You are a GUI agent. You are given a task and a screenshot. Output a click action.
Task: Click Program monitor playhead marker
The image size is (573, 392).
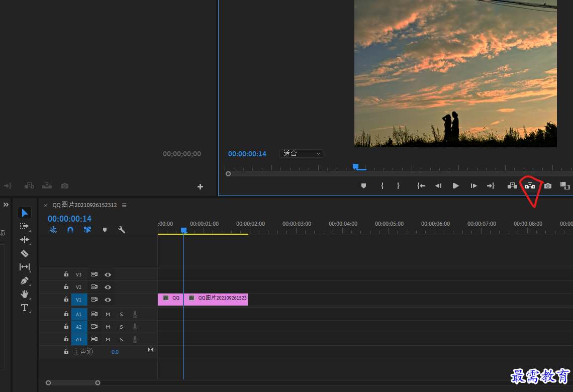[x=355, y=166]
